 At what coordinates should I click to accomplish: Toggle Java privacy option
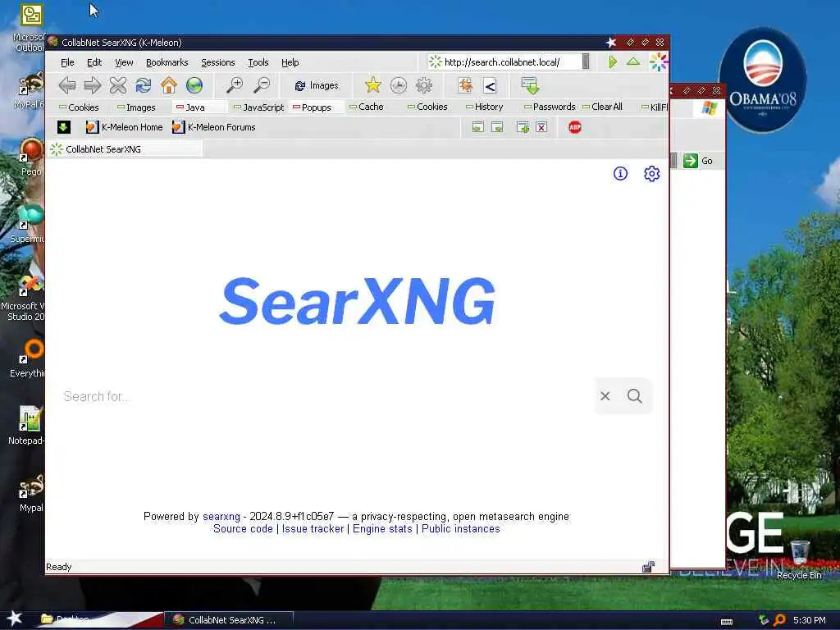coord(190,107)
